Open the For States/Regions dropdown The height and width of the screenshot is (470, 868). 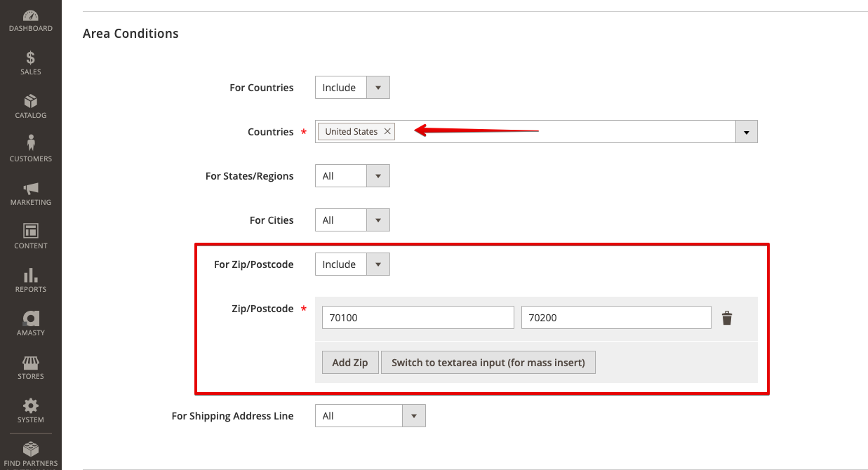[352, 176]
